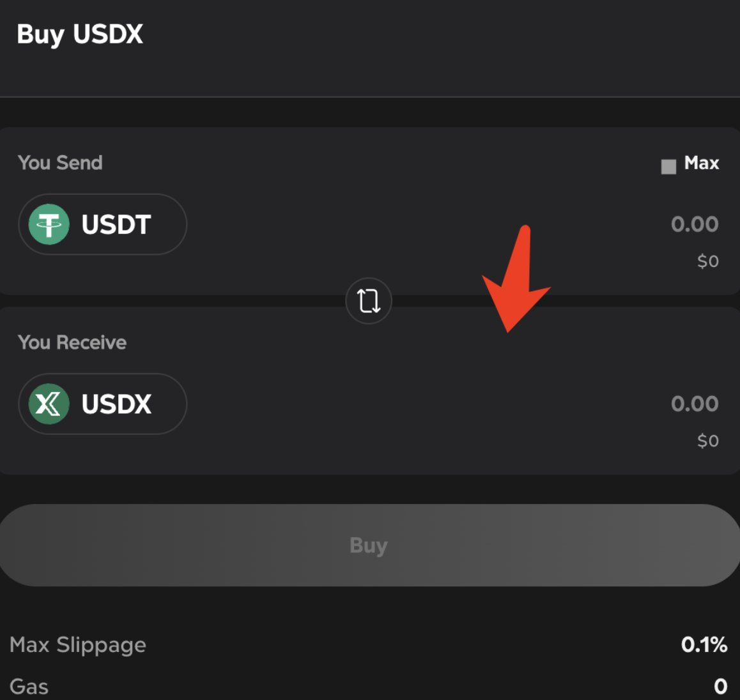Click the $0 value under USDT amount
740x700 pixels.
pos(708,261)
